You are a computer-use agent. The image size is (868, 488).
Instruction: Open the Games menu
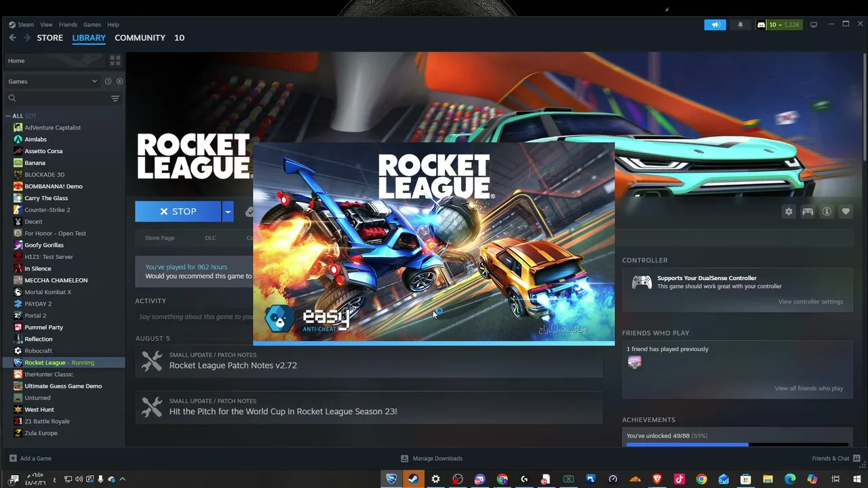click(92, 24)
